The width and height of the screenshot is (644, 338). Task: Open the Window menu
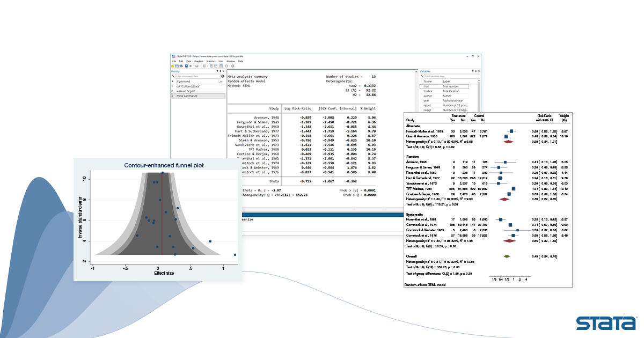pos(232,61)
